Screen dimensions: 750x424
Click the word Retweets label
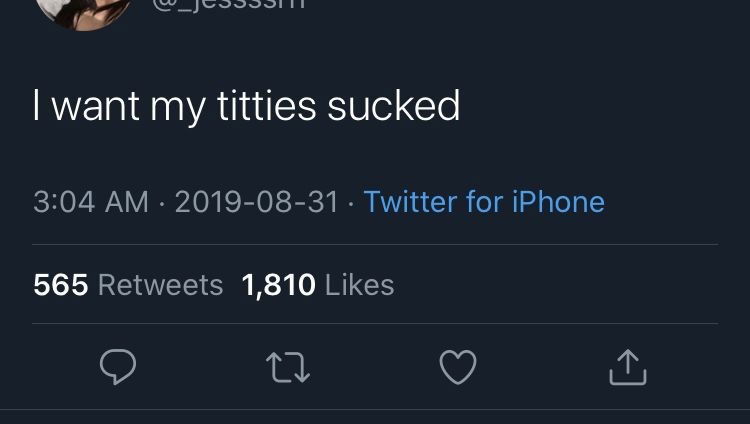[x=161, y=285]
